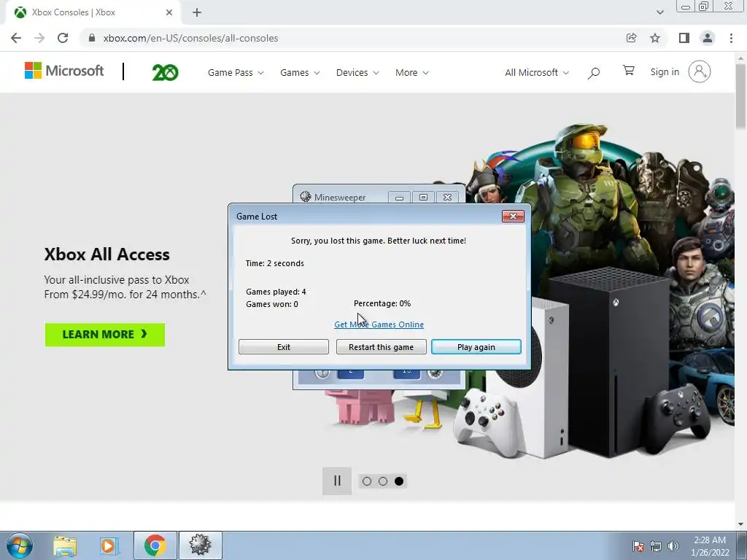The width and height of the screenshot is (747, 560).
Task: Expand the More menu
Action: [x=411, y=72]
